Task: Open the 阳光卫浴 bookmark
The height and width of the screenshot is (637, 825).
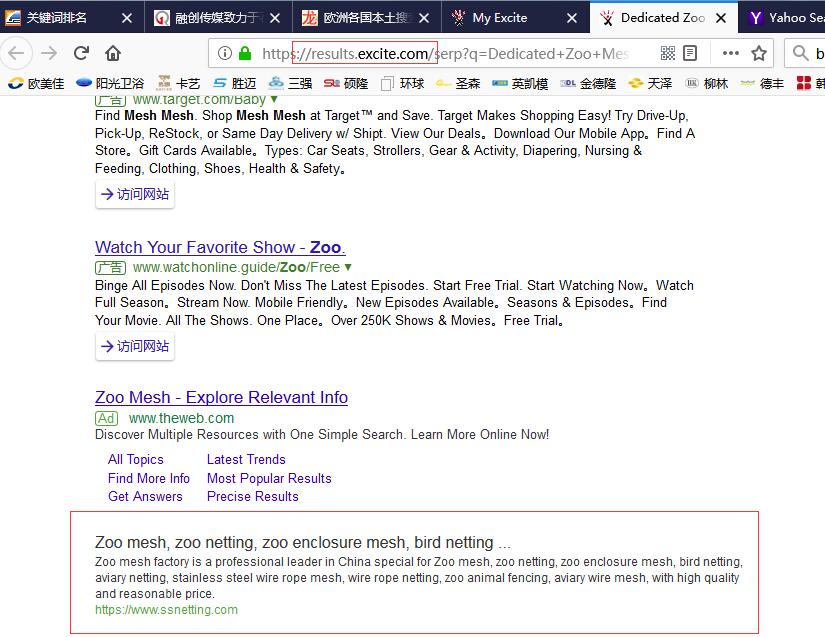Action: coord(110,83)
